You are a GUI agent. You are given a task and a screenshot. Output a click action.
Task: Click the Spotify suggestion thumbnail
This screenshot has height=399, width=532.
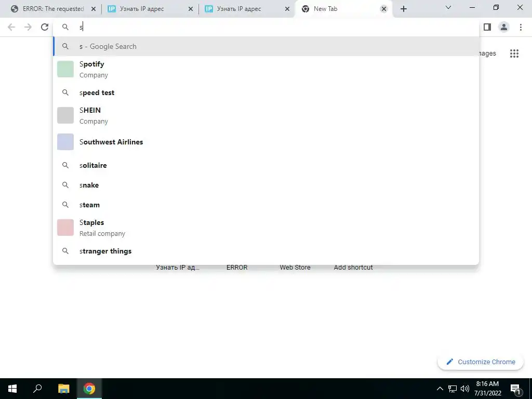pyautogui.click(x=65, y=69)
